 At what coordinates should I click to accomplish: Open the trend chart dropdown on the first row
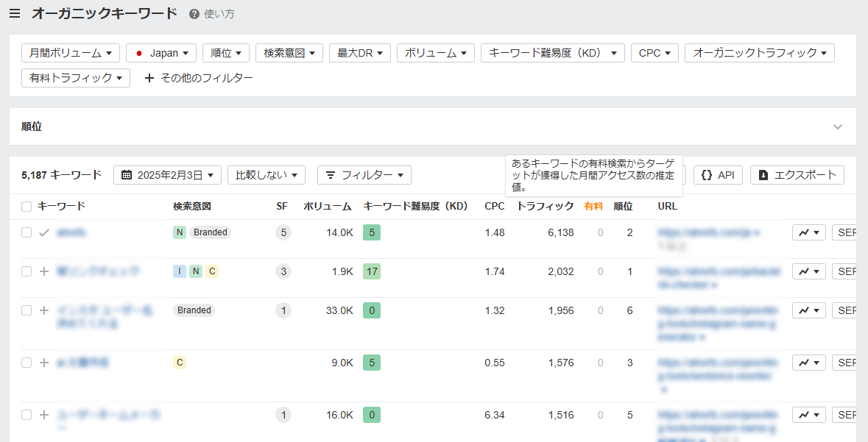[x=808, y=232]
